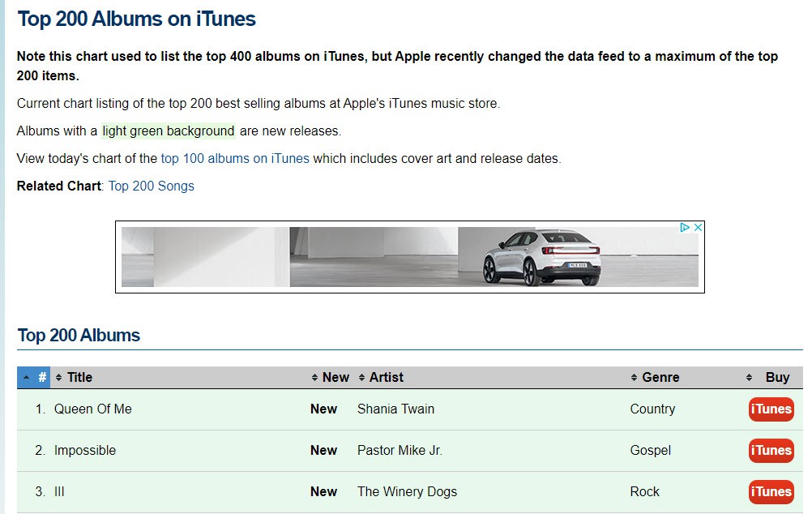The height and width of the screenshot is (514, 812).
Task: Select the Impossible album title
Action: click(x=85, y=450)
